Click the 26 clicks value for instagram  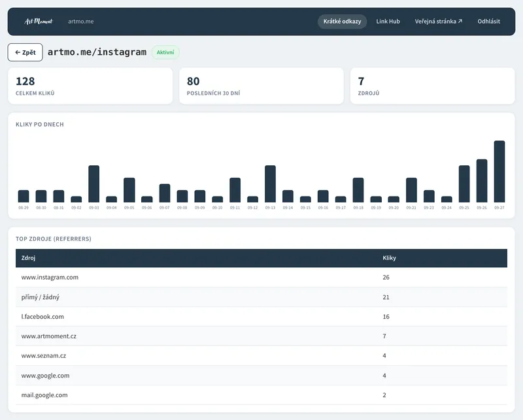(386, 278)
